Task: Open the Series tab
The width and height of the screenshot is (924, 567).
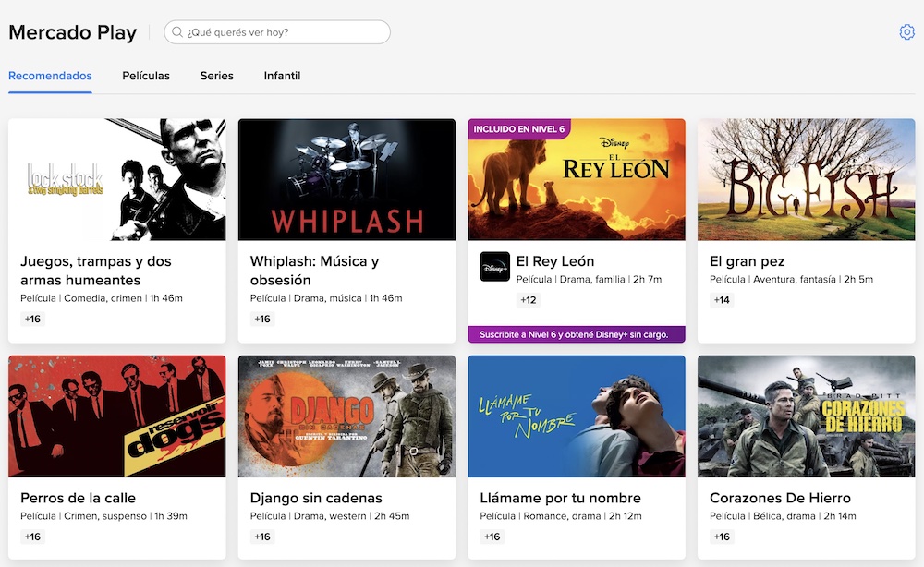Action: pos(217,76)
